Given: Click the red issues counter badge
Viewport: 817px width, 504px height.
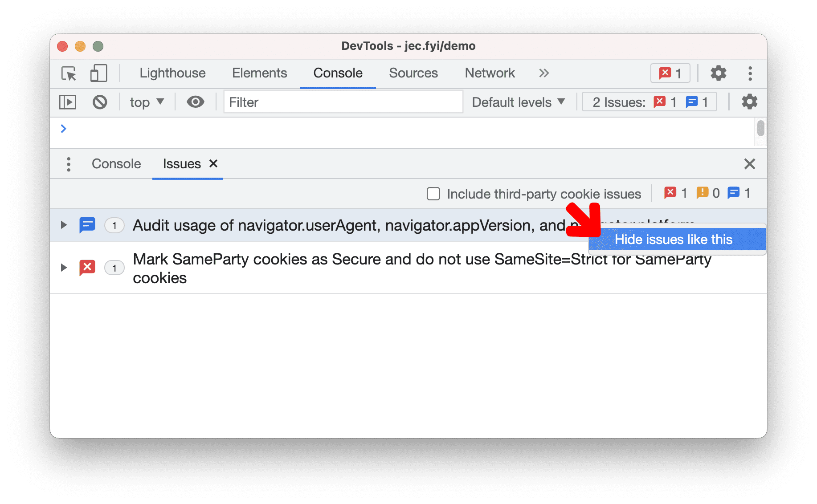Looking at the screenshot, I should [670, 73].
